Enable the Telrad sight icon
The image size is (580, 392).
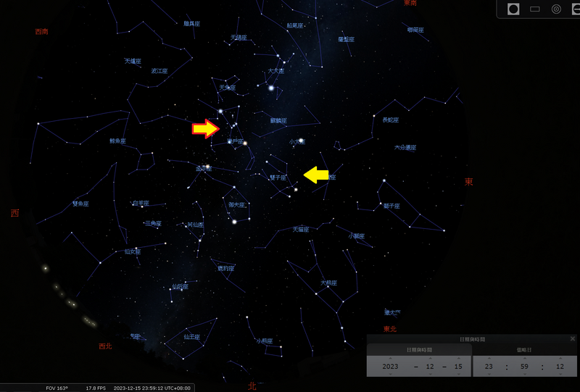556,9
